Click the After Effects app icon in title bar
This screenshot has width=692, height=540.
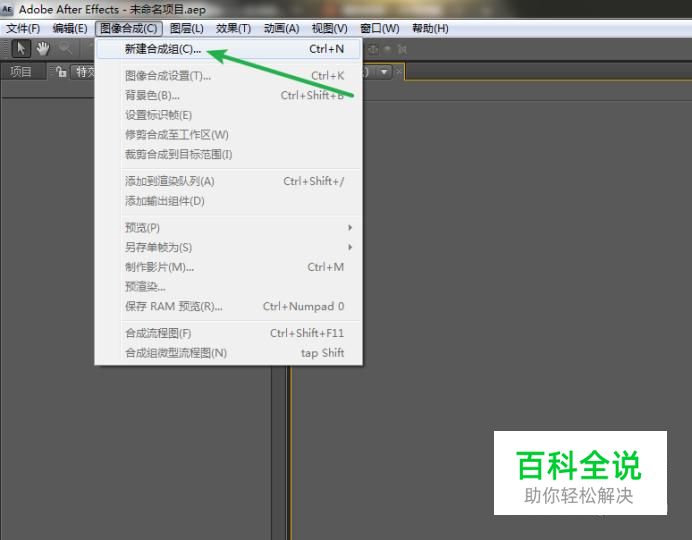pos(8,9)
